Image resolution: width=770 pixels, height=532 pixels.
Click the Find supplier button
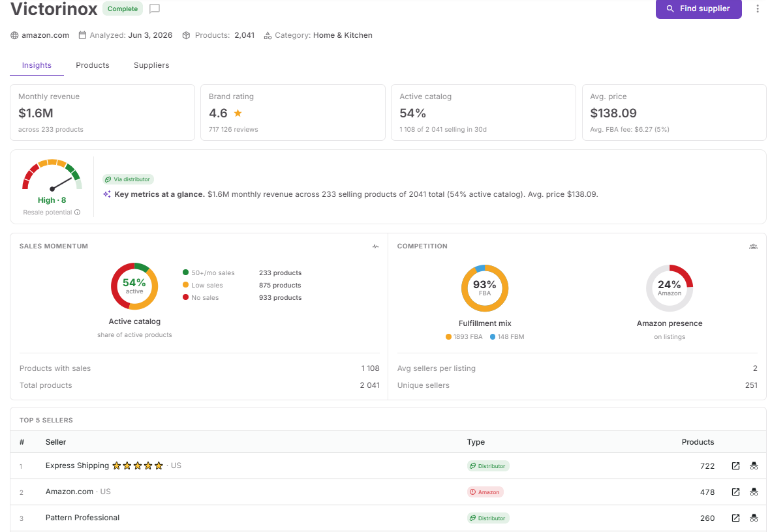698,9
